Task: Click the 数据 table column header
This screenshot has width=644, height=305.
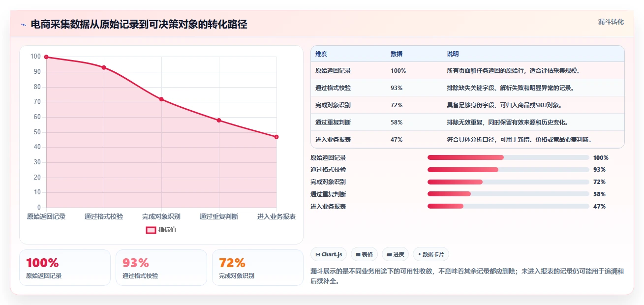Action: click(x=397, y=54)
